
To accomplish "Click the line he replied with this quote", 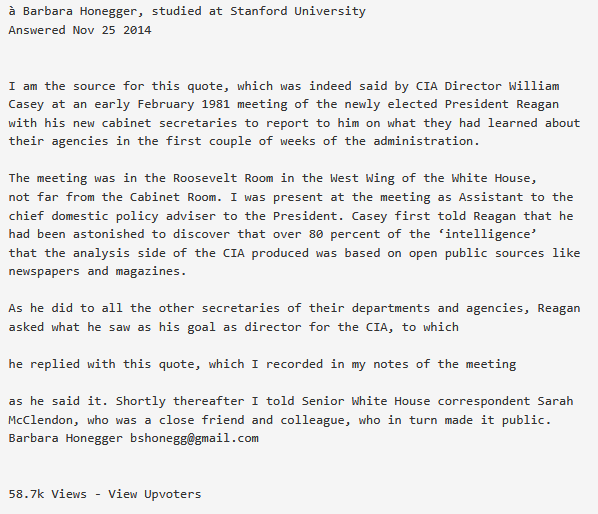I will (x=262, y=364).
